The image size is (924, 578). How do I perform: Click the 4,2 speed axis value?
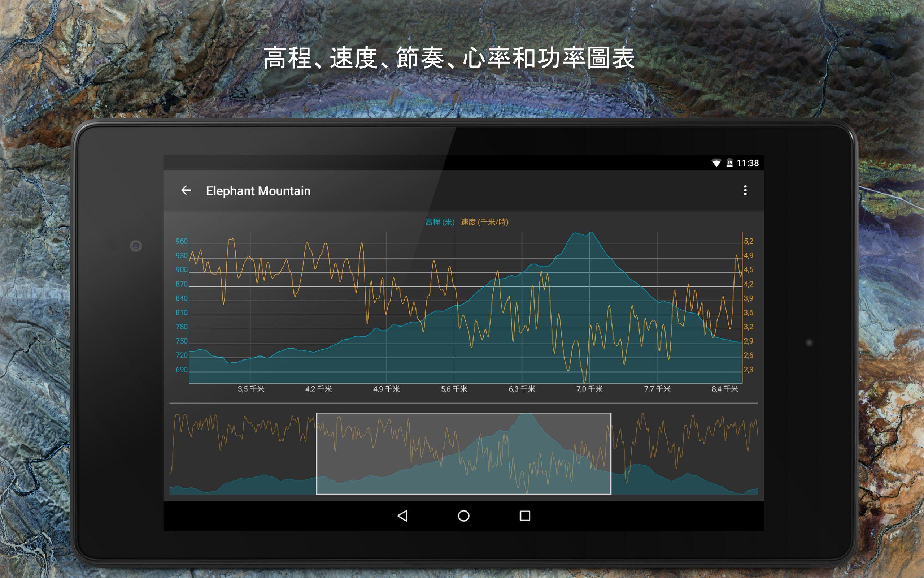coord(748,284)
